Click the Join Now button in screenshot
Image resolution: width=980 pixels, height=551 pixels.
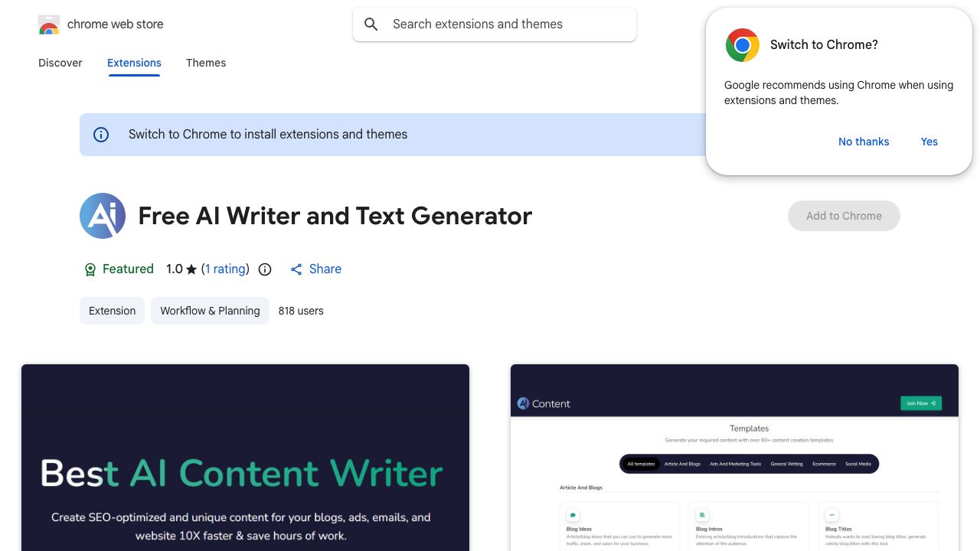pyautogui.click(x=921, y=403)
